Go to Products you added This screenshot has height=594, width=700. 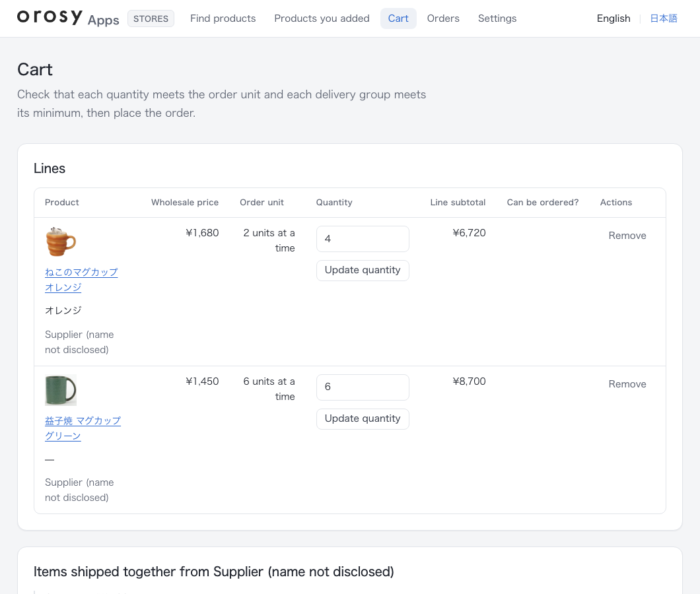[x=322, y=18]
